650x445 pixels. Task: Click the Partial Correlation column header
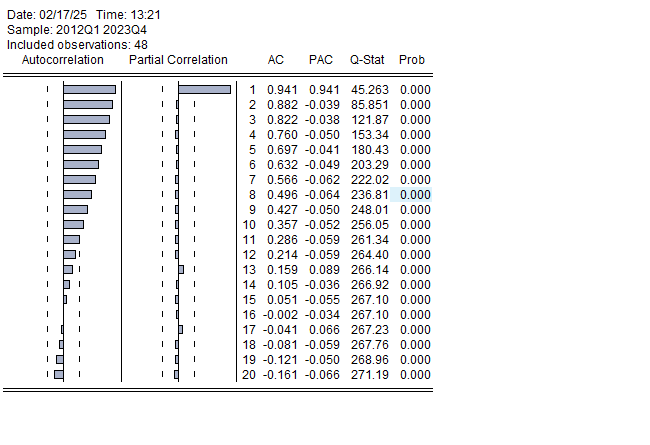pyautogui.click(x=178, y=60)
